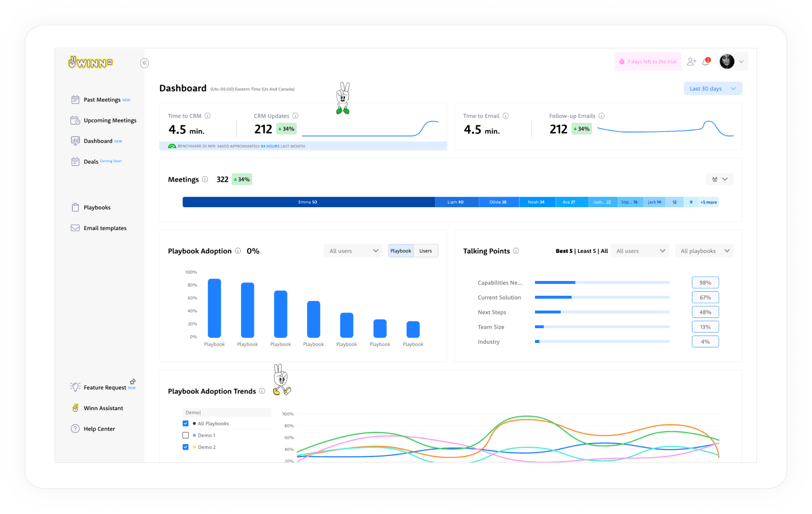Expand the All playbooks dropdown

(704, 251)
